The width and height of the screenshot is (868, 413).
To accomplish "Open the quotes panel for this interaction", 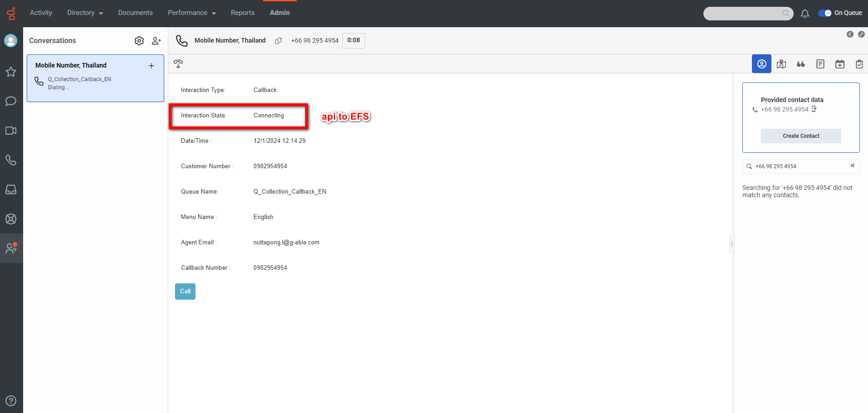I will click(800, 63).
